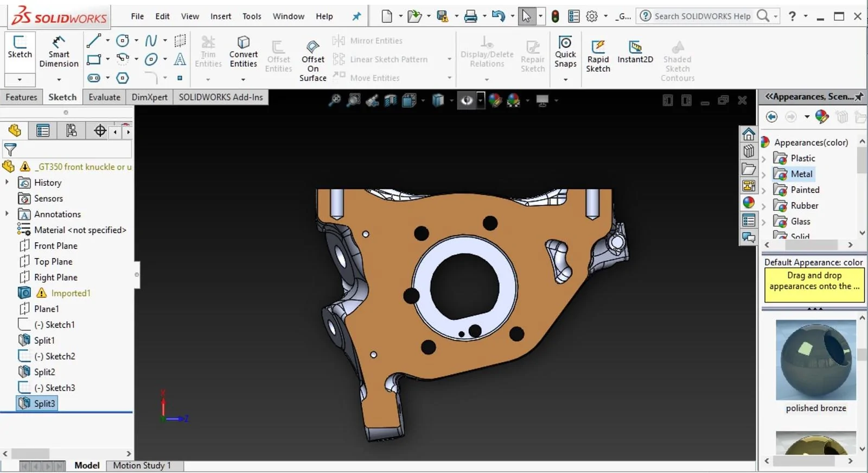This screenshot has height=473, width=868.
Task: Select the Circle sketch tool
Action: (123, 40)
